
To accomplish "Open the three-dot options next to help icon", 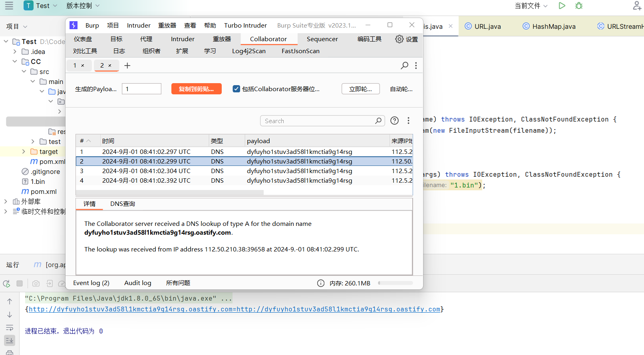I will [x=408, y=121].
